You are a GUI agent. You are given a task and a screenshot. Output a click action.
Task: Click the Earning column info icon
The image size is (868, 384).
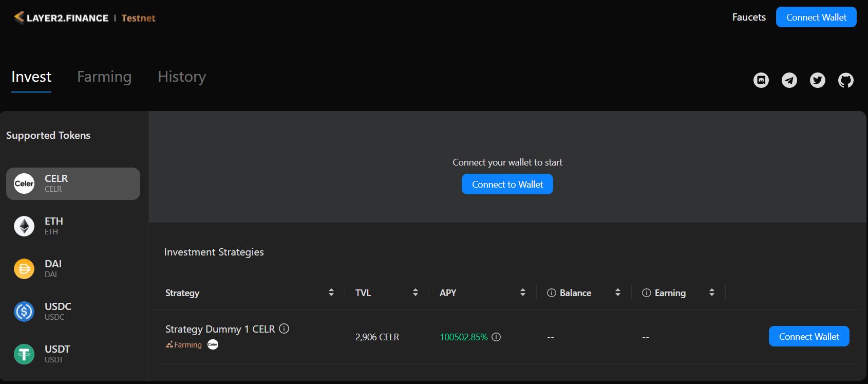647,293
